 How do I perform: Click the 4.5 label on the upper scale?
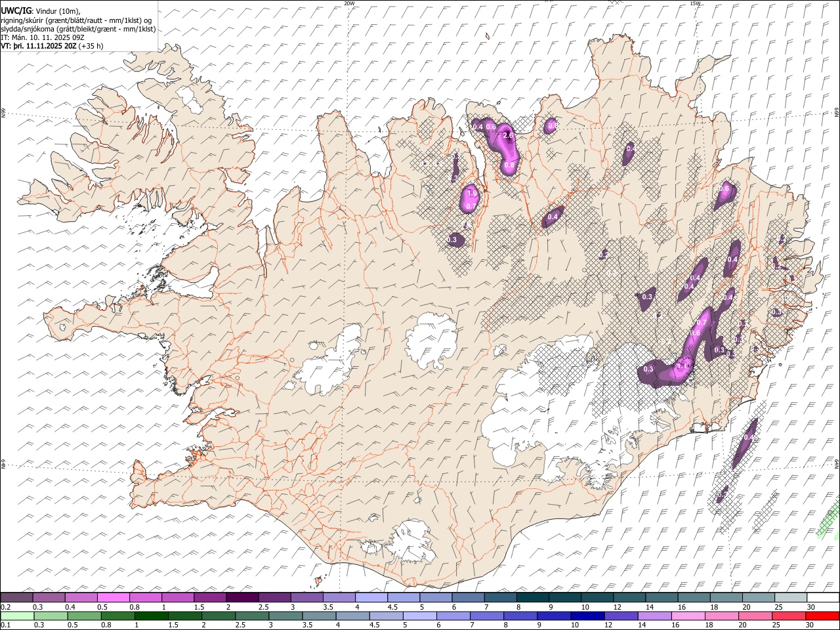392,607
